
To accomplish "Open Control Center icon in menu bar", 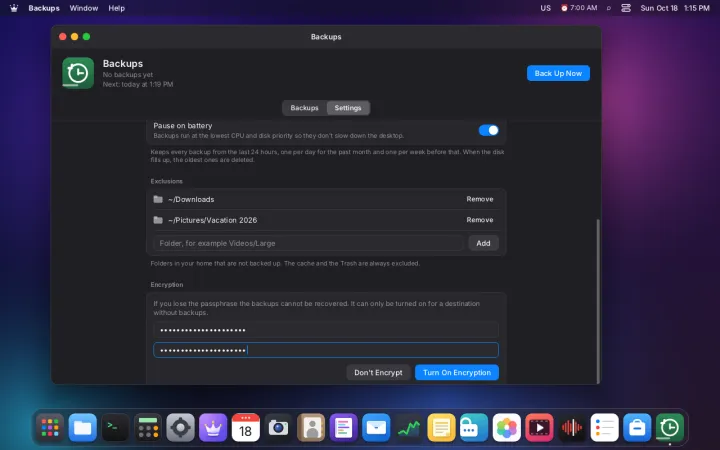I will pos(626,8).
